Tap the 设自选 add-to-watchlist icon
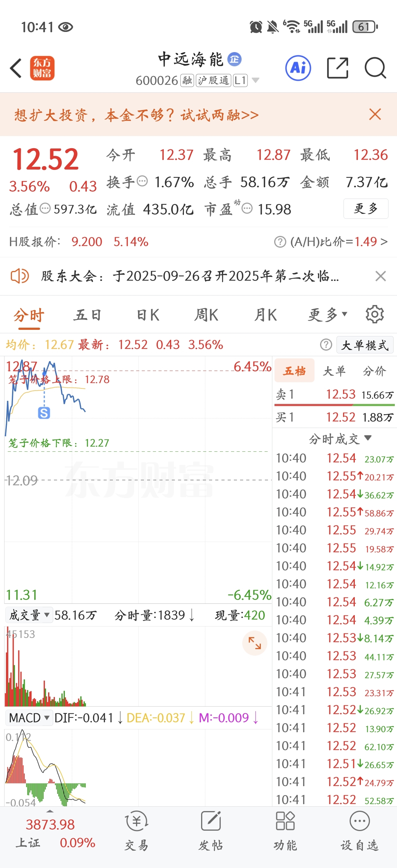Screen dimensions: 397x868 pos(359,830)
